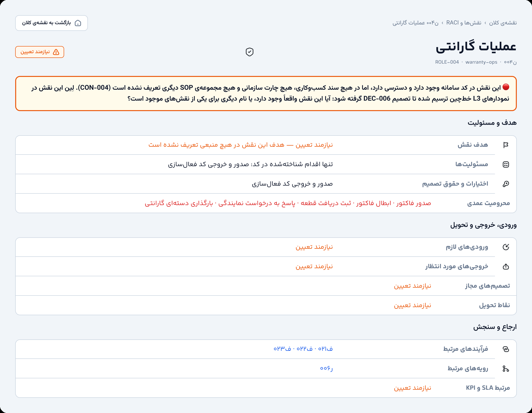Click the نیازمند تعیین value of نقاط تحویل
Screen dimensions: 532x413
click(x=412, y=305)
